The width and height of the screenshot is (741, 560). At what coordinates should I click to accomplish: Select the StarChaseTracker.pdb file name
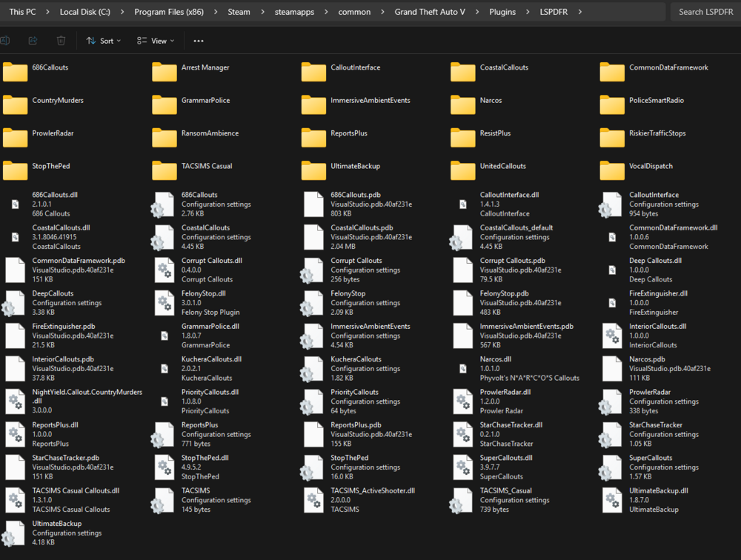pos(66,458)
